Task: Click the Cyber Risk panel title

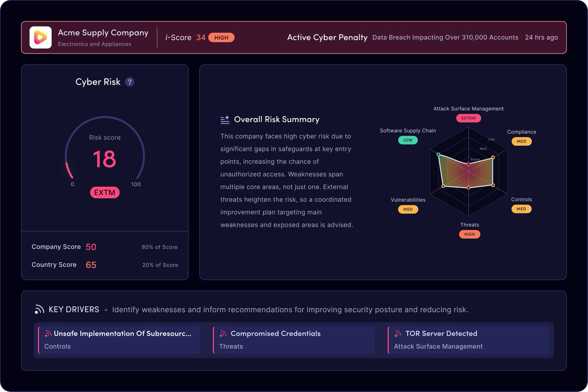Action: [x=98, y=82]
